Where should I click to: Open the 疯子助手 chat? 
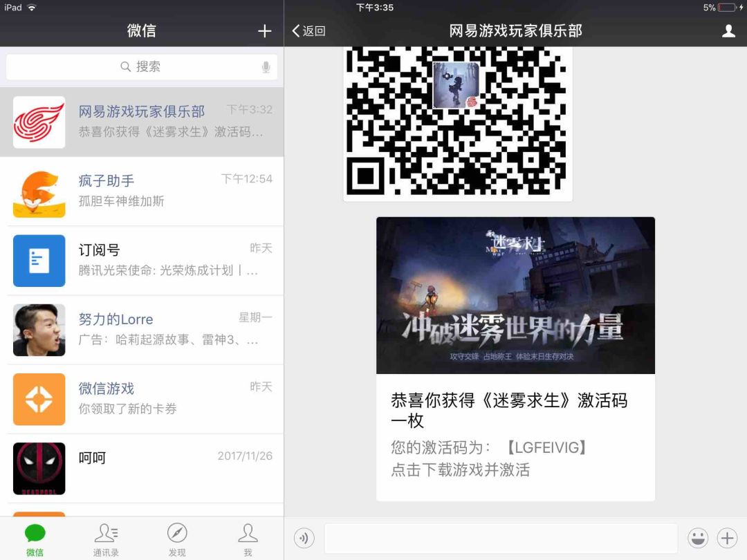coord(142,192)
